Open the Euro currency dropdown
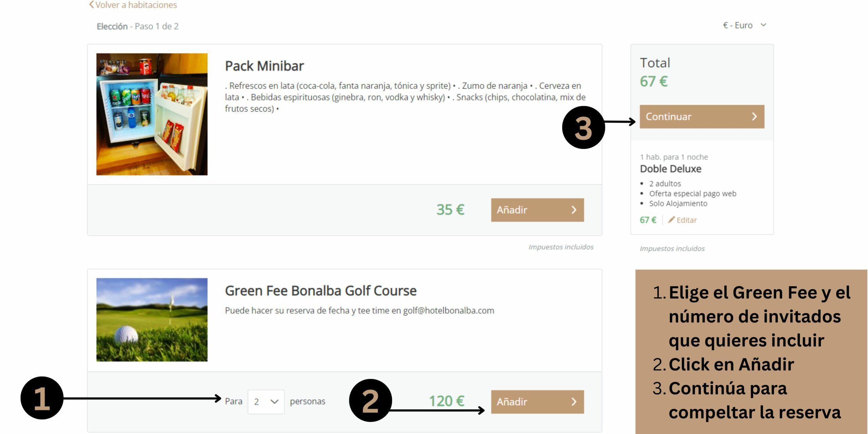This screenshot has height=434, width=868. click(745, 25)
